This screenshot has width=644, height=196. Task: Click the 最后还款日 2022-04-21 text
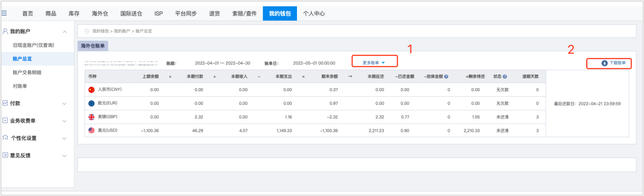(587, 103)
